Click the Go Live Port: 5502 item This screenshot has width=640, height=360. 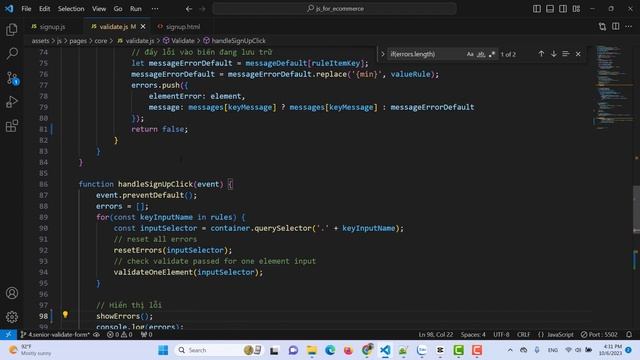599,334
